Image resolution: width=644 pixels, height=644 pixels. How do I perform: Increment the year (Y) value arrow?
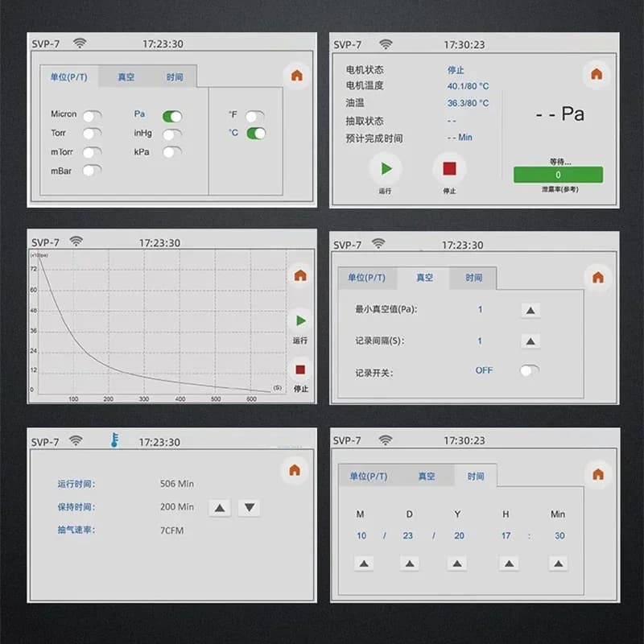click(x=457, y=563)
